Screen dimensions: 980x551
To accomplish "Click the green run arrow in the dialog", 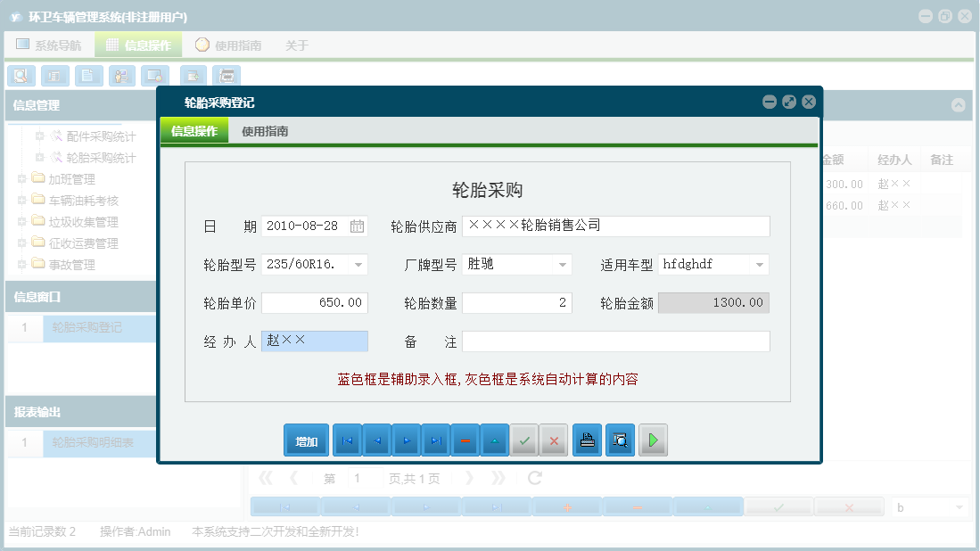I will coord(653,440).
